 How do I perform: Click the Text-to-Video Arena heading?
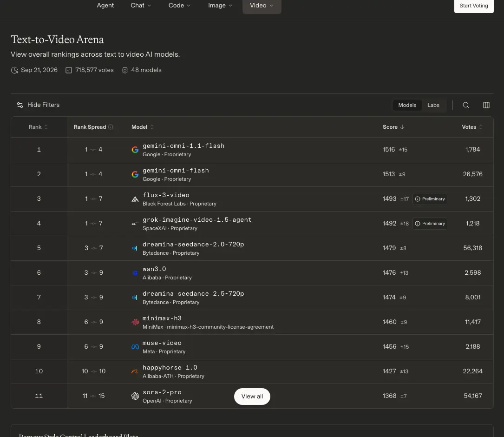tap(57, 40)
